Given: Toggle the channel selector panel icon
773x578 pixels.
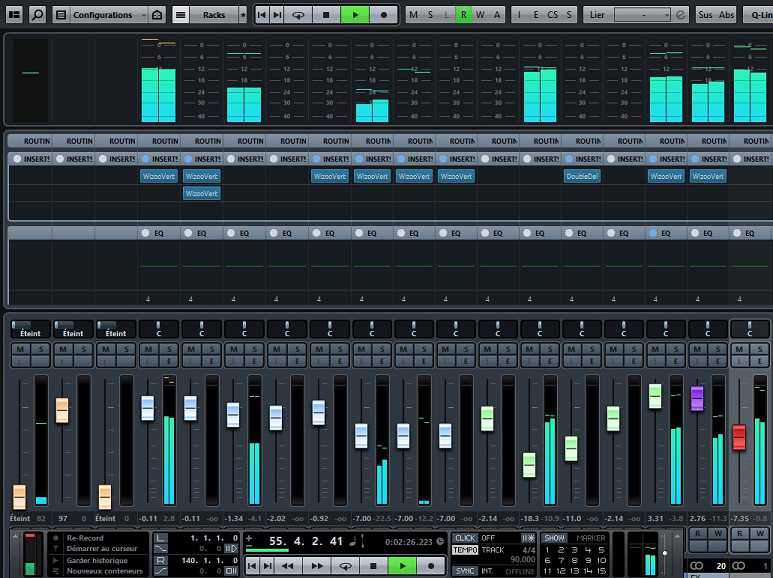Looking at the screenshot, I should 14,15.
